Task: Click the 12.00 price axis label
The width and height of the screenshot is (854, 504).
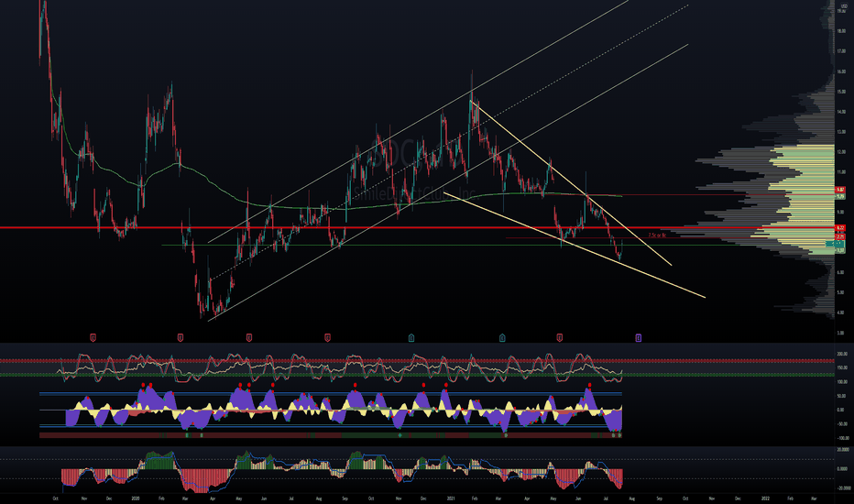Action: coord(841,152)
